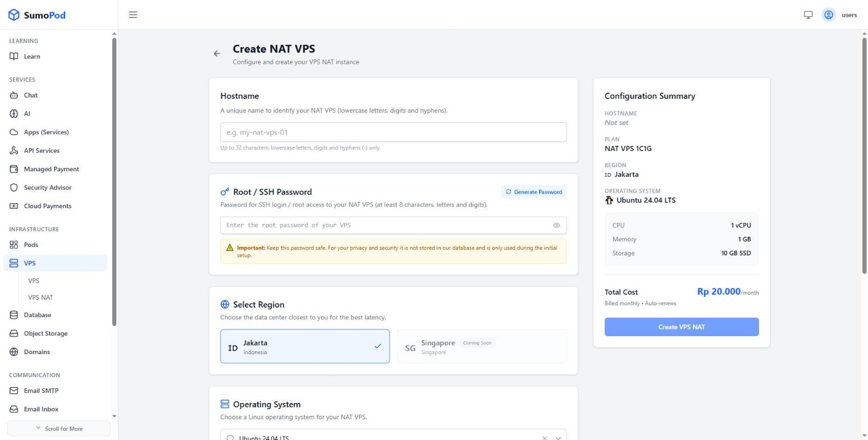The image size is (868, 440).
Task: Click the Object Storage drive icon
Action: [x=14, y=333]
